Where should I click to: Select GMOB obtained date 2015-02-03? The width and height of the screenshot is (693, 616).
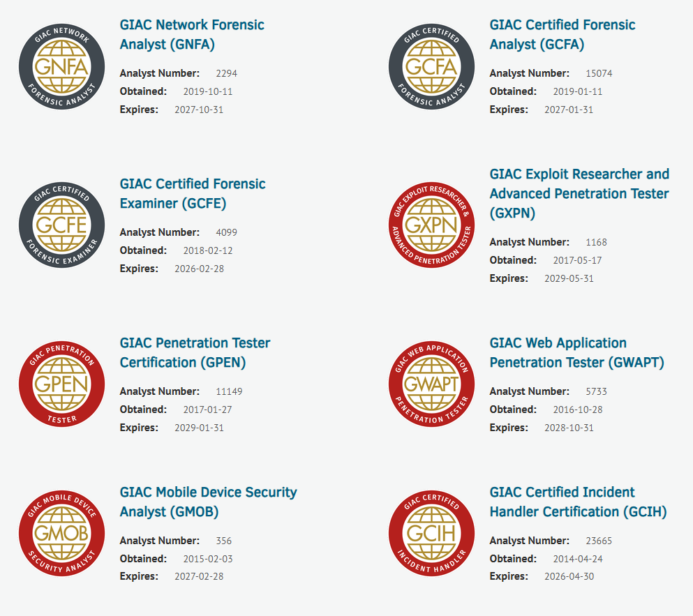pos(208,559)
